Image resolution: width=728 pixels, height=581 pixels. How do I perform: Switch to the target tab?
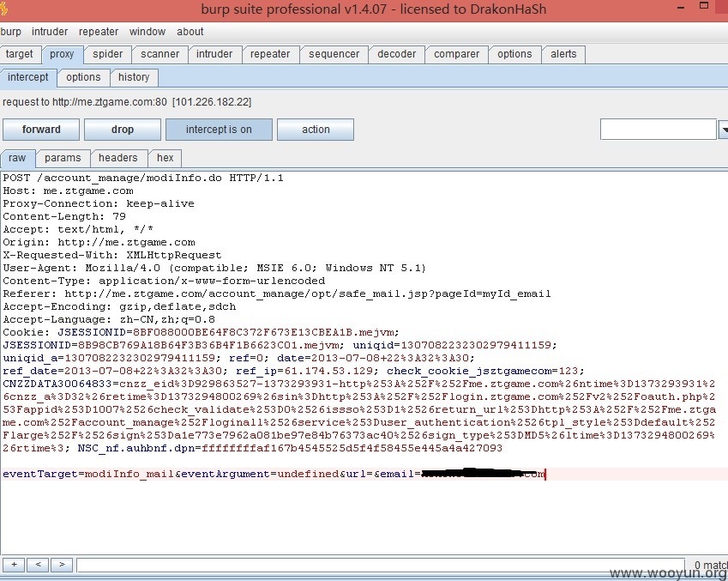point(20,54)
